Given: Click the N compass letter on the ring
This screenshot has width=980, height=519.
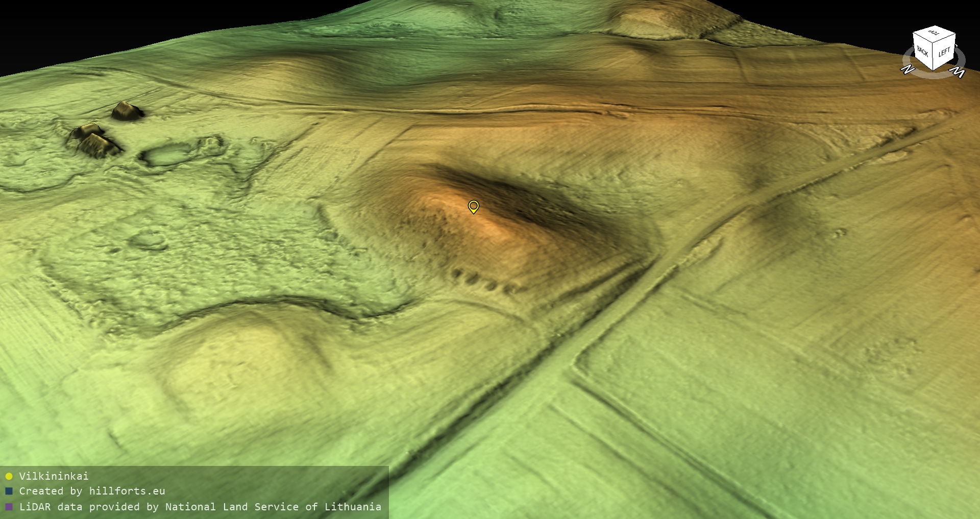Looking at the screenshot, I should point(908,69).
